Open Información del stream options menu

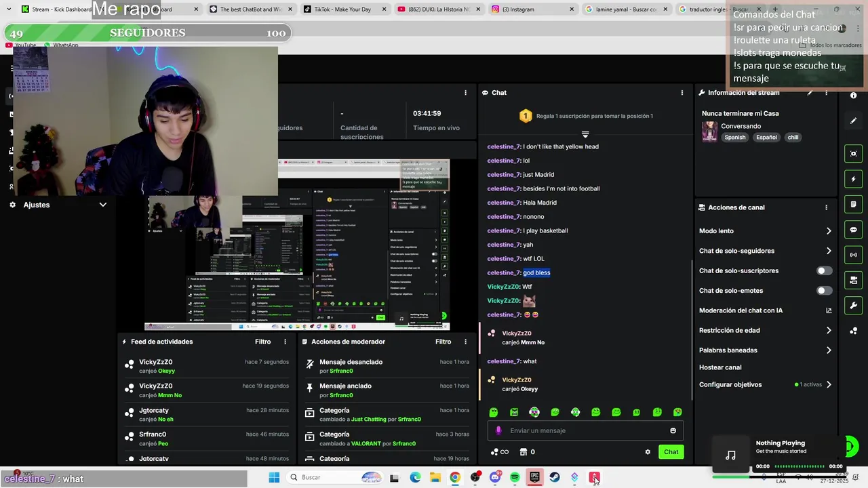tap(826, 93)
